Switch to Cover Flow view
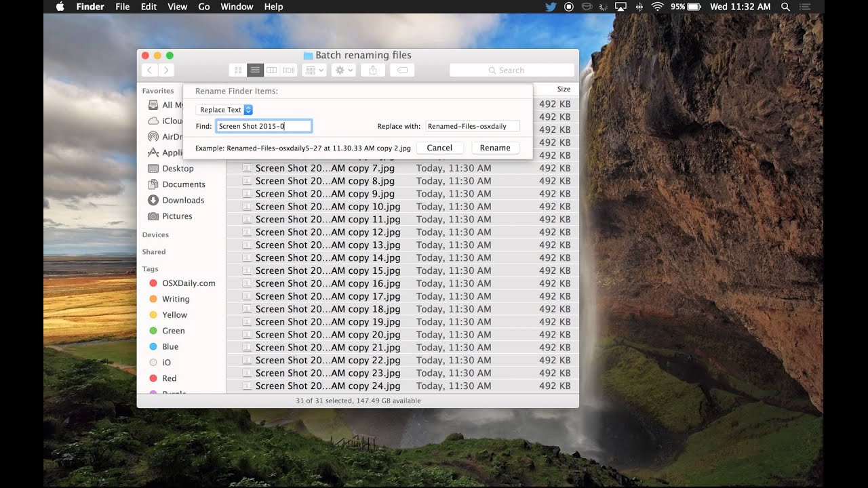Screen dimensions: 868x488 coord(289,70)
